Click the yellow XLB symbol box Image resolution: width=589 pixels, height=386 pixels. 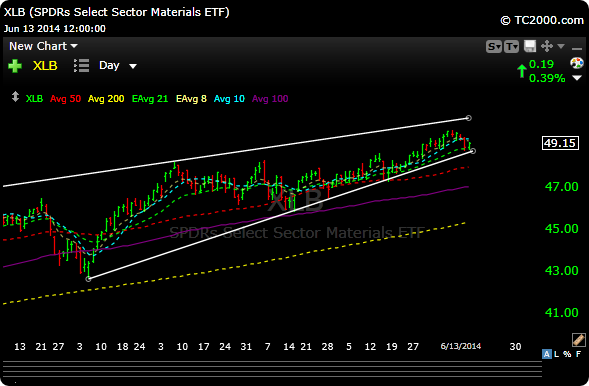[45, 66]
